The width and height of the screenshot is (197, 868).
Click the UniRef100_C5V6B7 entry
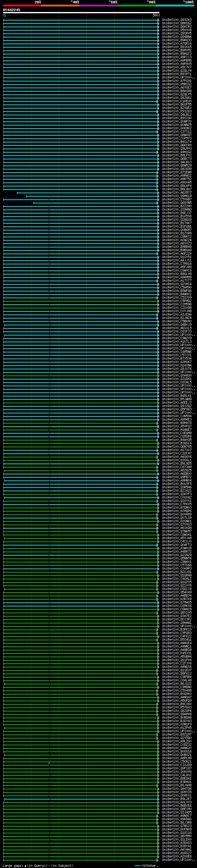177,200
